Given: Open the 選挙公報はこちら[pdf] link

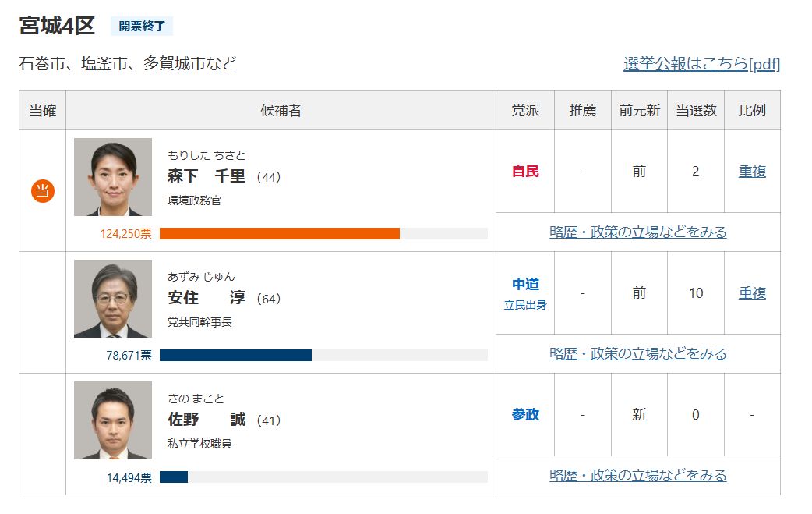Looking at the screenshot, I should click(x=701, y=64).
